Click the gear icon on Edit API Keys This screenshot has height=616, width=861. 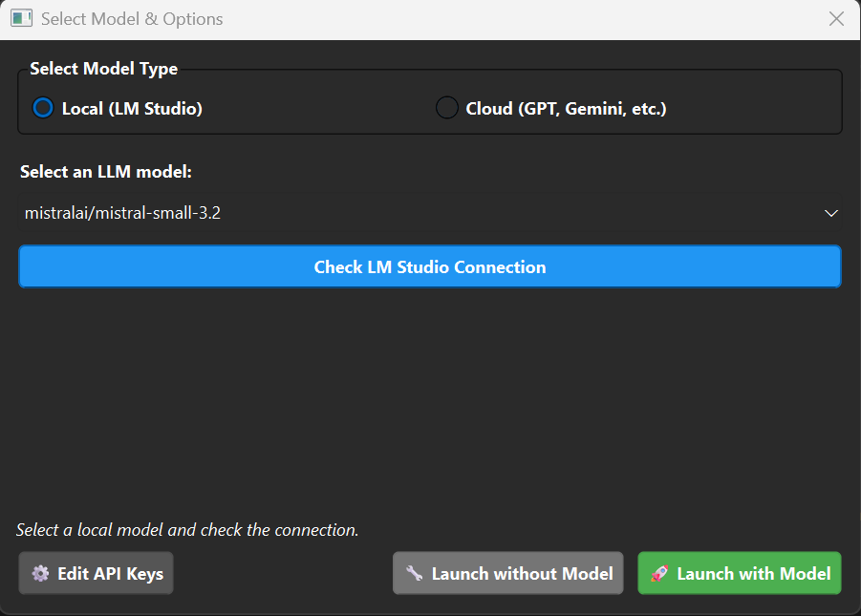pos(40,573)
